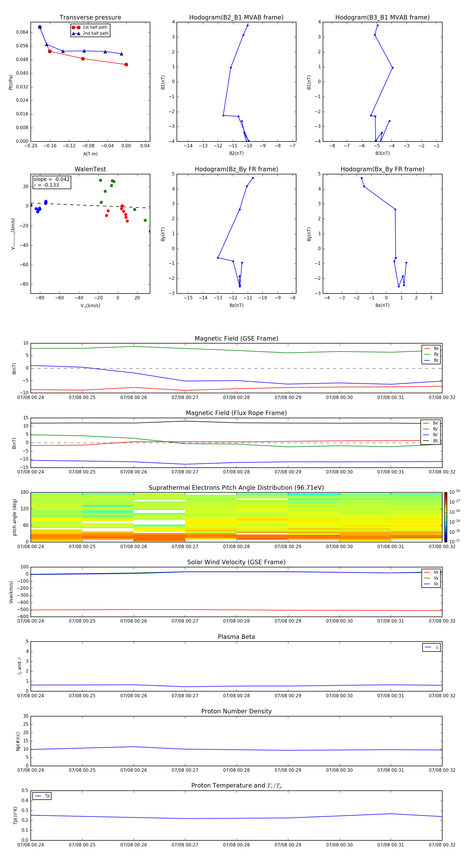Image resolution: width=473 pixels, height=868 pixels.
Task: Click the "Magnetic Field (Flux Rope Frame)" title
Action: [236, 413]
